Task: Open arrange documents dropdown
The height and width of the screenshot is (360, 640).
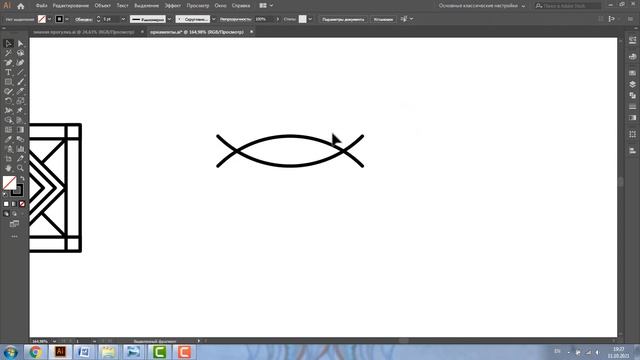Action: (266, 6)
